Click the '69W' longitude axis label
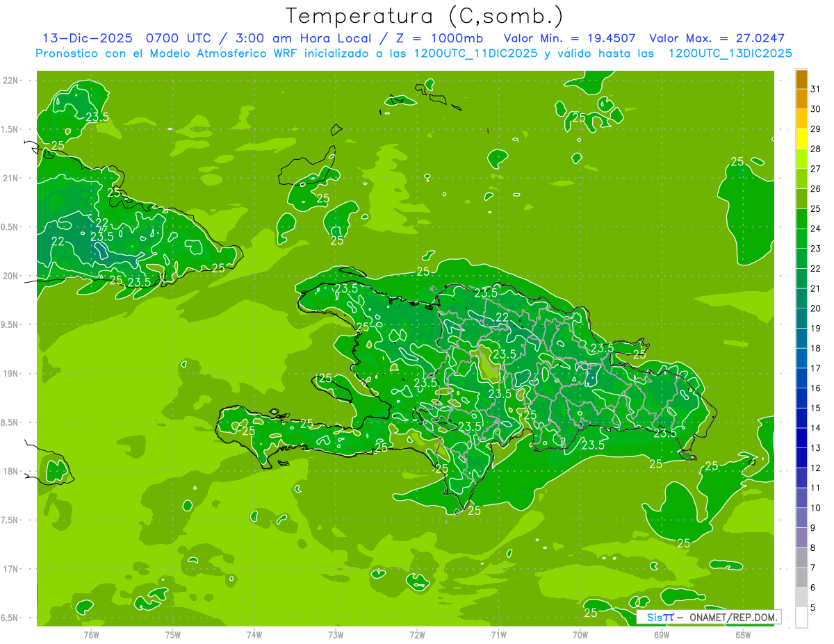 click(x=662, y=635)
